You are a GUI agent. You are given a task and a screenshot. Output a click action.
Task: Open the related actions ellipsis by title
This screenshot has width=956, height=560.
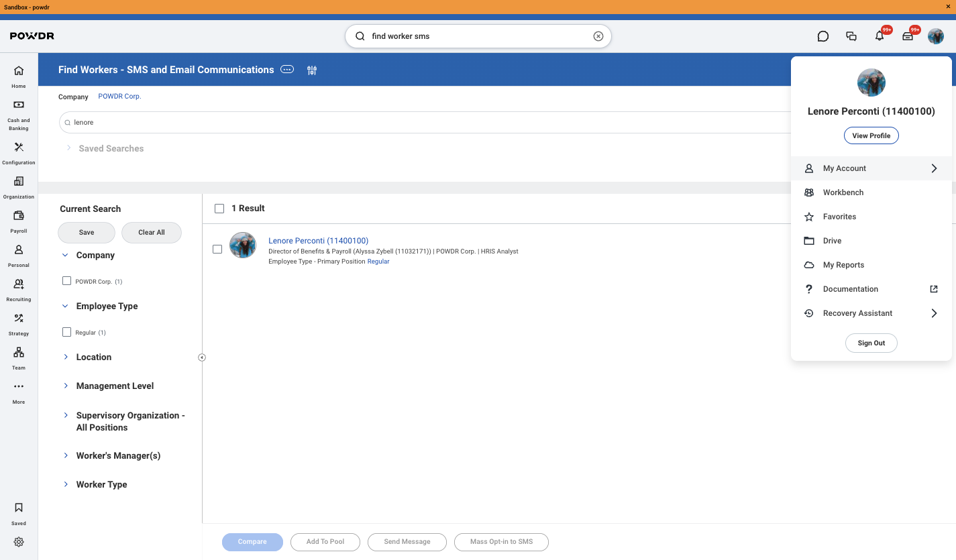point(287,69)
